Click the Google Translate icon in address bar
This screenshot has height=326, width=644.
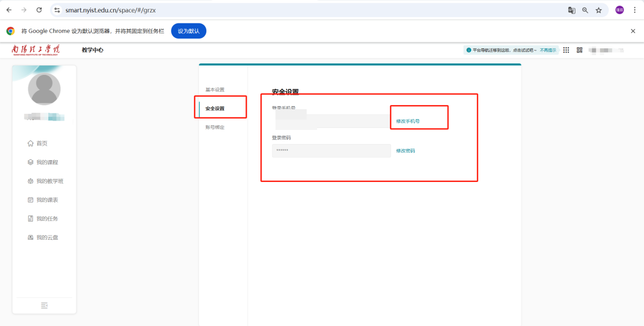[572, 10]
